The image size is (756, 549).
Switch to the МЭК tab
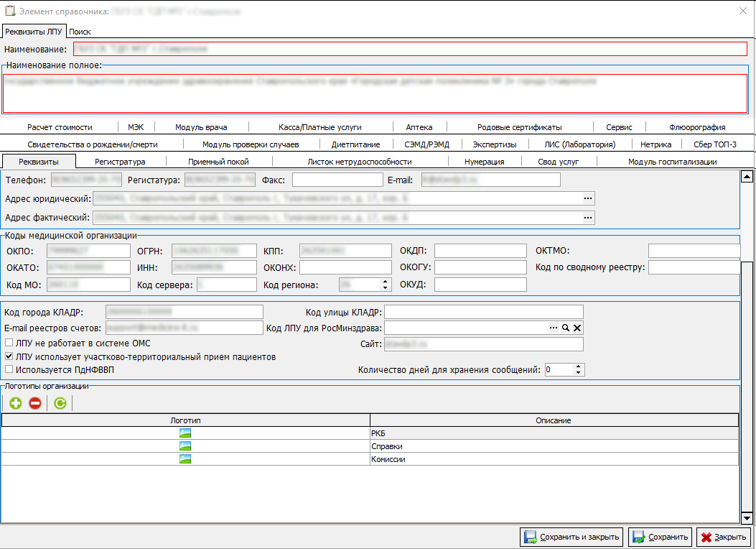coord(136,127)
